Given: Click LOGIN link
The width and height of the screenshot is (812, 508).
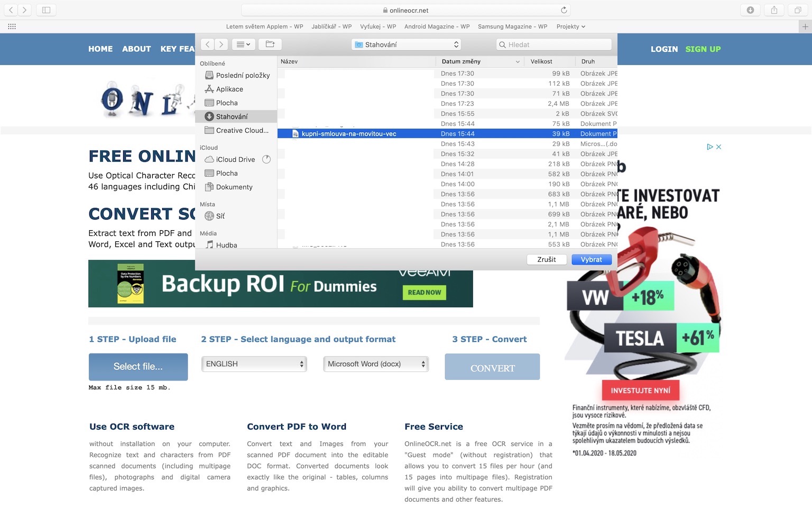Looking at the screenshot, I should point(664,49).
